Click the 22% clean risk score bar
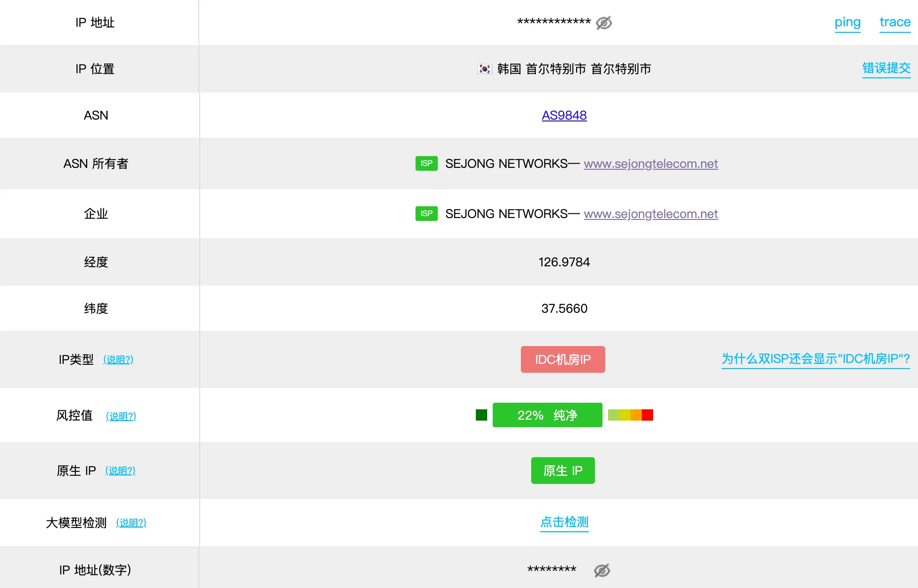 tap(547, 415)
